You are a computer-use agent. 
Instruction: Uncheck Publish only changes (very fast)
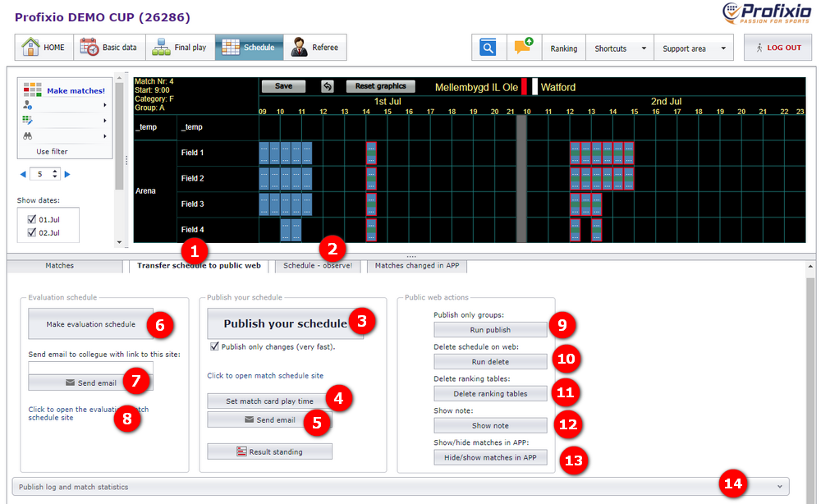click(x=214, y=346)
